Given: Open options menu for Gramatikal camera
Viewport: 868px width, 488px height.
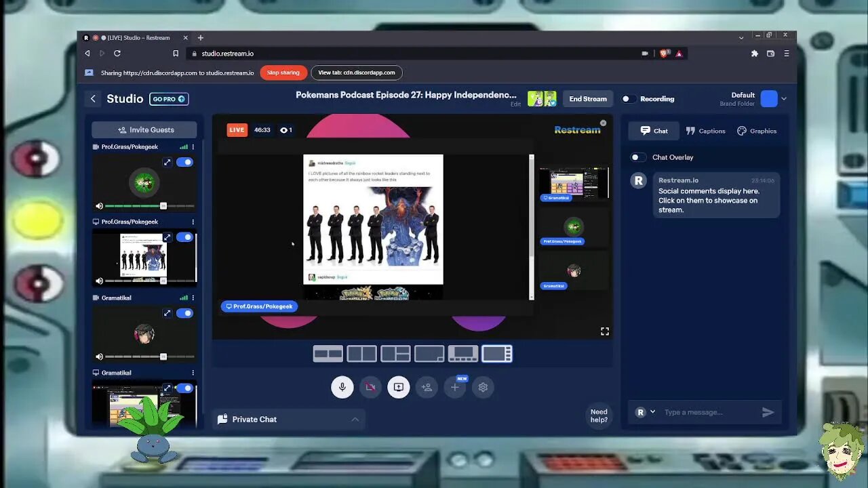Looking at the screenshot, I should (x=193, y=298).
